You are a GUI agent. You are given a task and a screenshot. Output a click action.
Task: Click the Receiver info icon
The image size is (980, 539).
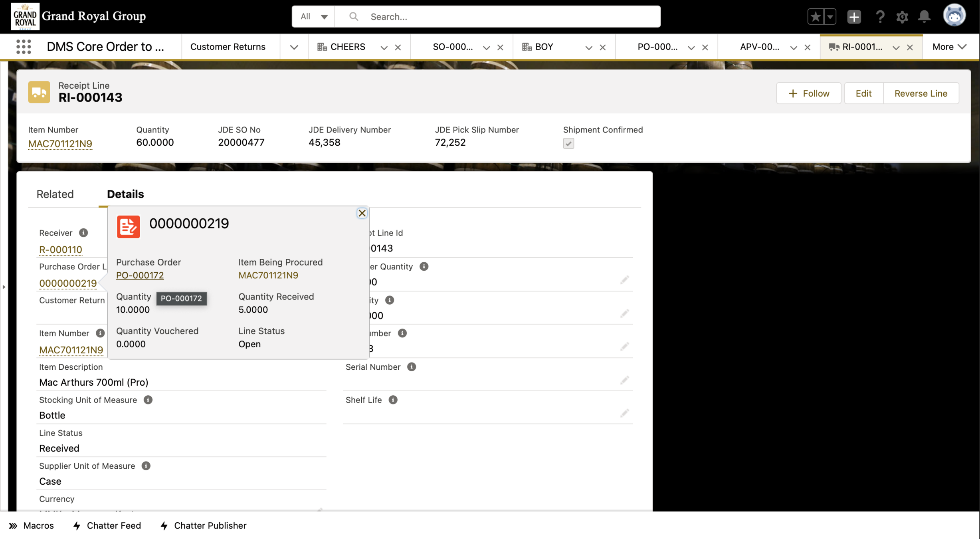coord(83,233)
